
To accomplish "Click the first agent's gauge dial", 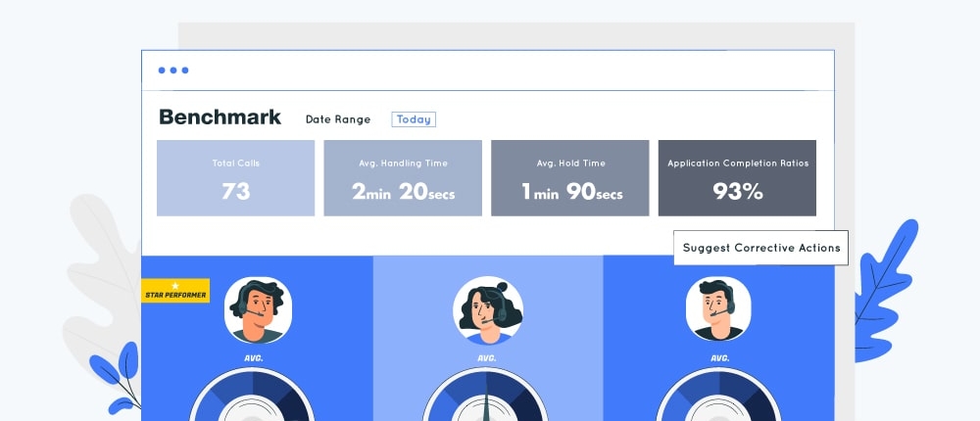I will [x=251, y=399].
